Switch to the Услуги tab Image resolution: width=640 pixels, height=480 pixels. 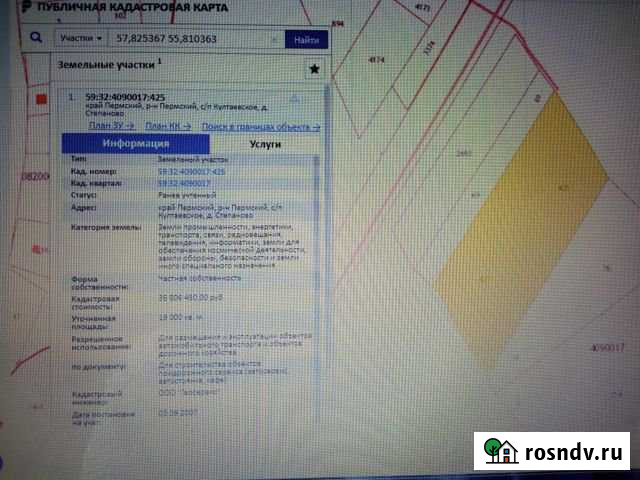click(x=264, y=144)
